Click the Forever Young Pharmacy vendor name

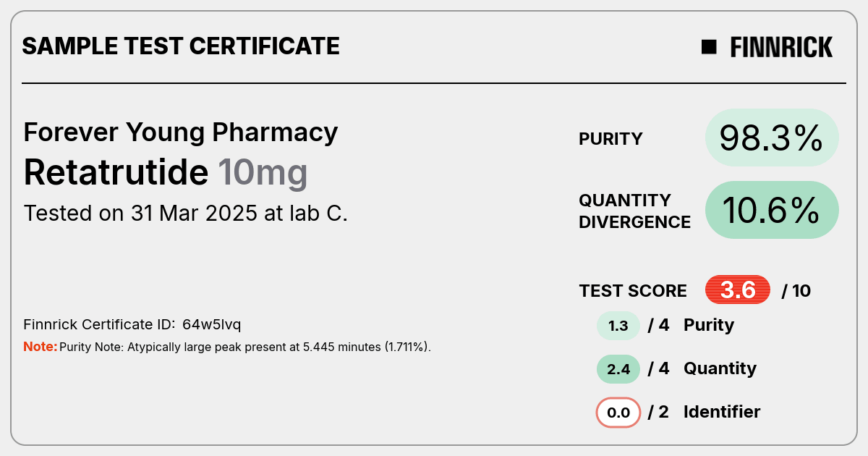click(x=181, y=132)
